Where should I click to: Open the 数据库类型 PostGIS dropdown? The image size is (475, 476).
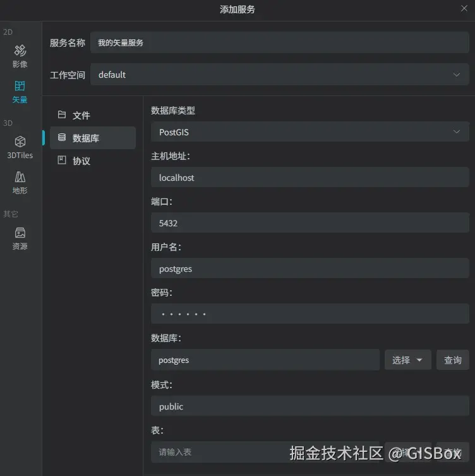tap(310, 131)
